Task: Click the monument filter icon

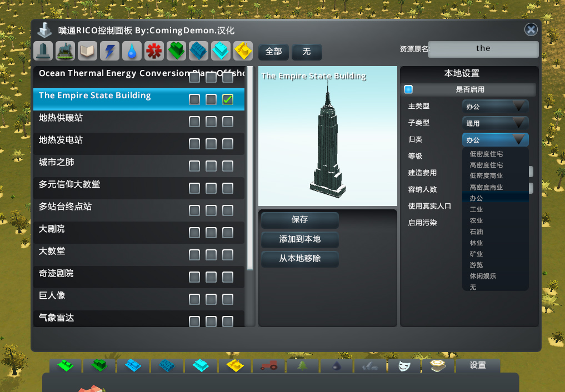Action: 43,51
